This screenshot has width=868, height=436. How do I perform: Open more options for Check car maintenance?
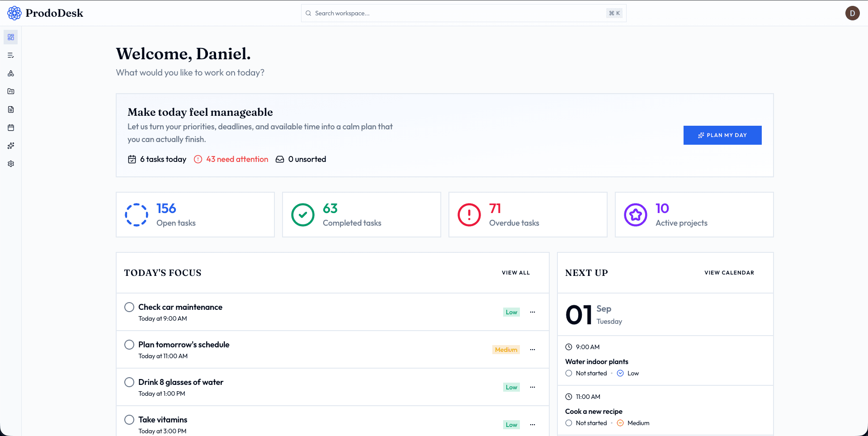coord(533,312)
